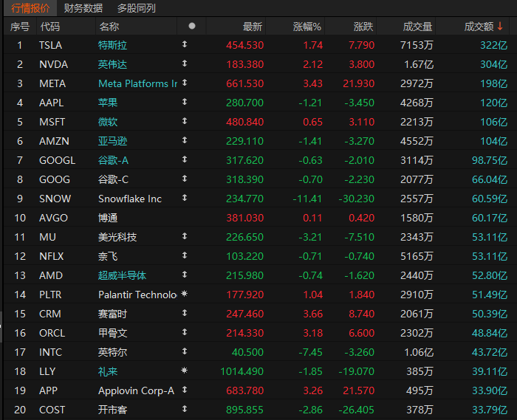517x420 pixels.
Task: Click the marker icon in GOOG row
Action: [185, 178]
